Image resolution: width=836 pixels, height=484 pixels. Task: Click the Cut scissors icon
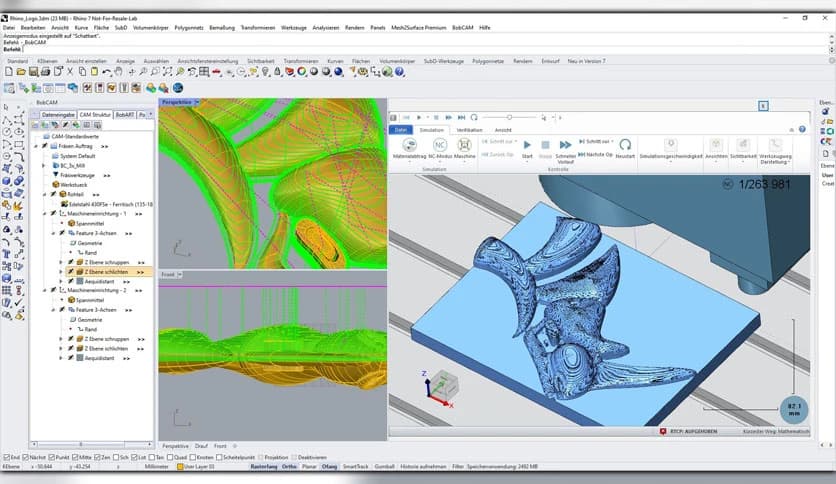70,71
